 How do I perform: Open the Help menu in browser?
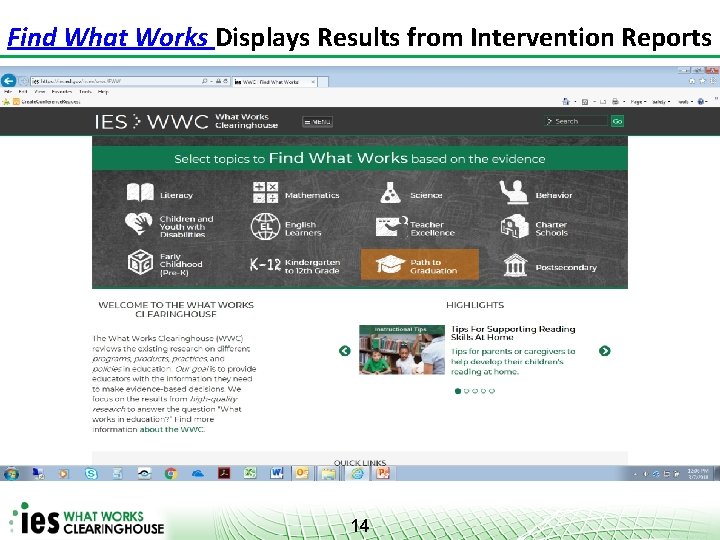tap(103, 92)
